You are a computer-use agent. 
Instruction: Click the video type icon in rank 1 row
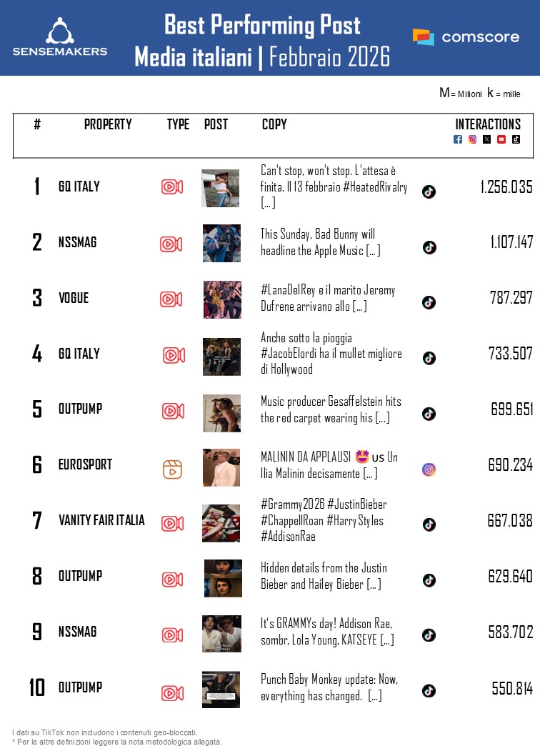(x=171, y=187)
